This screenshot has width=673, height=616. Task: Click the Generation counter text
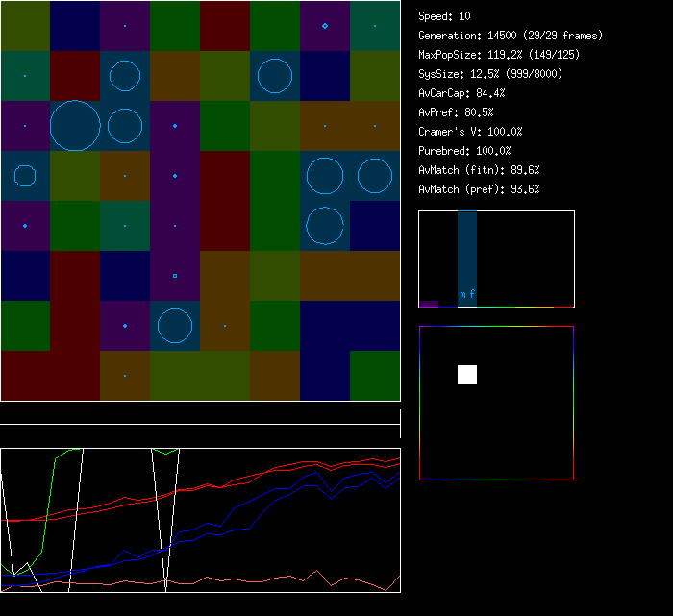coord(511,36)
